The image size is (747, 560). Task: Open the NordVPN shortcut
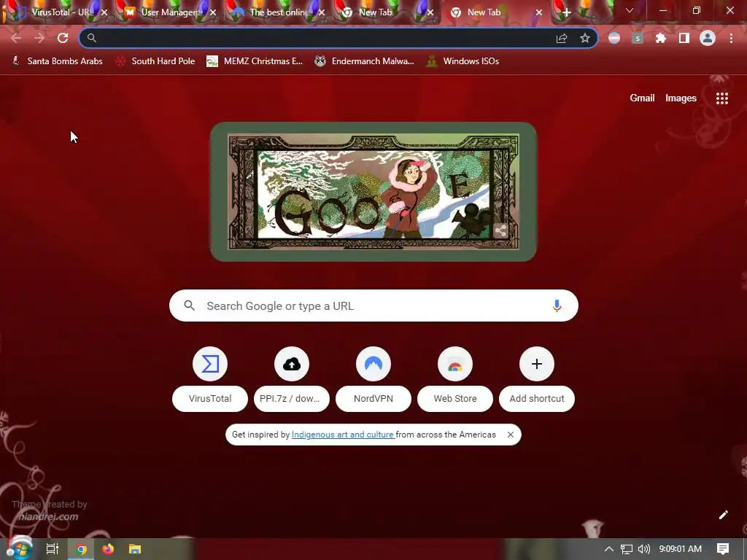[373, 378]
